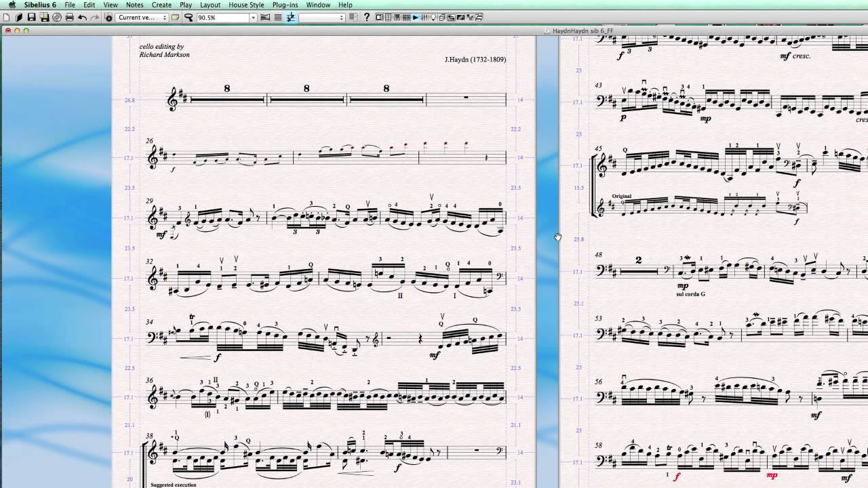Toggle the Playback tool window
Image resolution: width=868 pixels, height=488 pixels.
click(415, 18)
